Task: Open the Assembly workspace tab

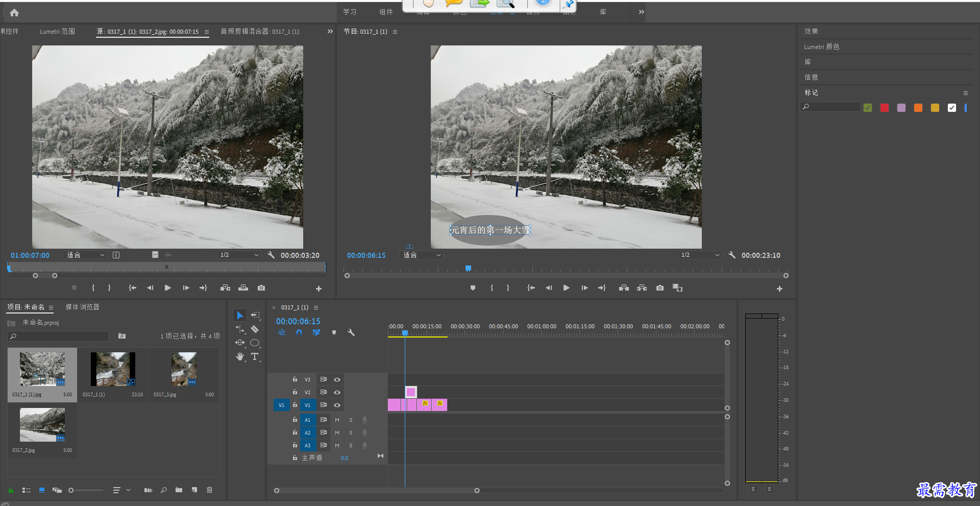Action: 386,12
